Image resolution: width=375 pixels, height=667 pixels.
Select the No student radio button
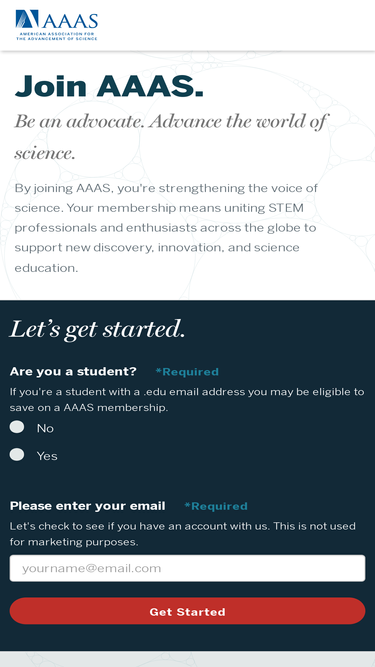pyautogui.click(x=17, y=427)
